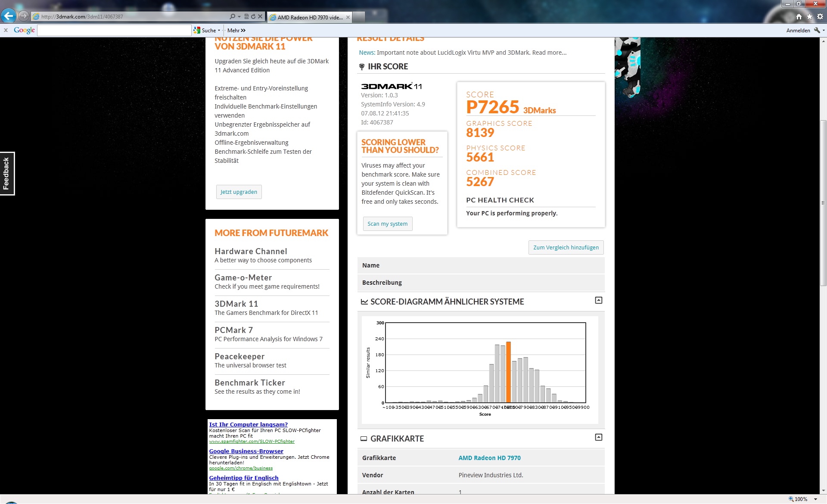Open the browser tools gear icon
Screen dimensions: 827x504
coord(820,16)
